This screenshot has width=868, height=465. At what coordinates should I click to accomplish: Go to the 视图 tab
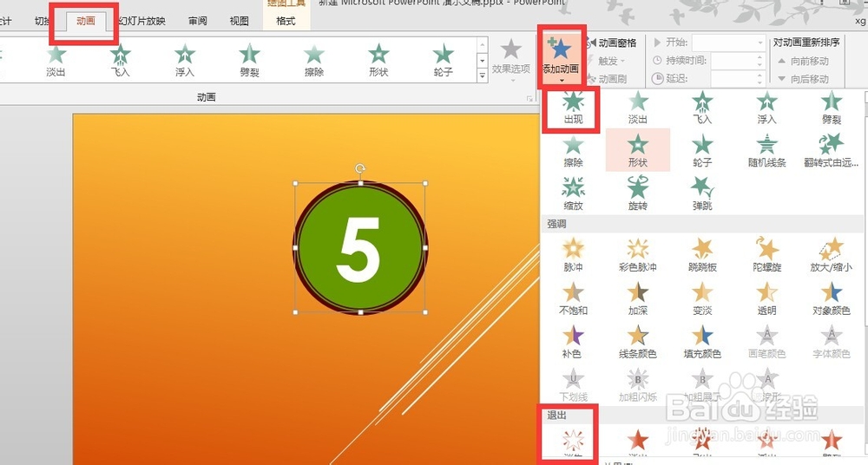240,21
